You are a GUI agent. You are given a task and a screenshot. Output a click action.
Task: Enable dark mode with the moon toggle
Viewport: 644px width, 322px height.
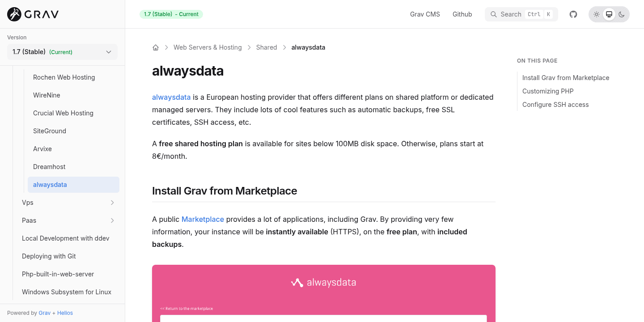[x=621, y=14]
